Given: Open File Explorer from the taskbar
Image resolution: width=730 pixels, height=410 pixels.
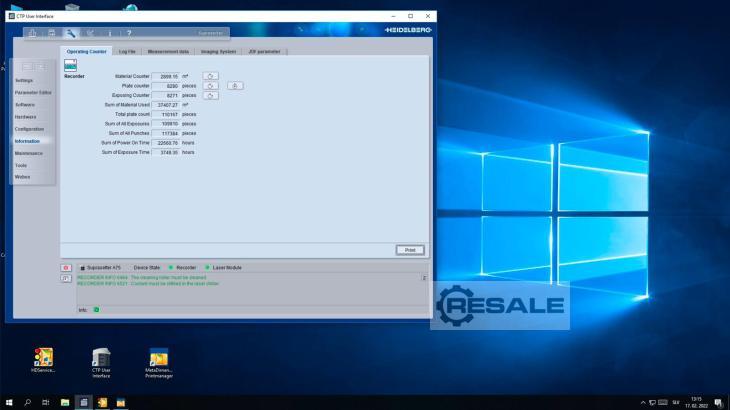Looking at the screenshot, I should click(65, 403).
